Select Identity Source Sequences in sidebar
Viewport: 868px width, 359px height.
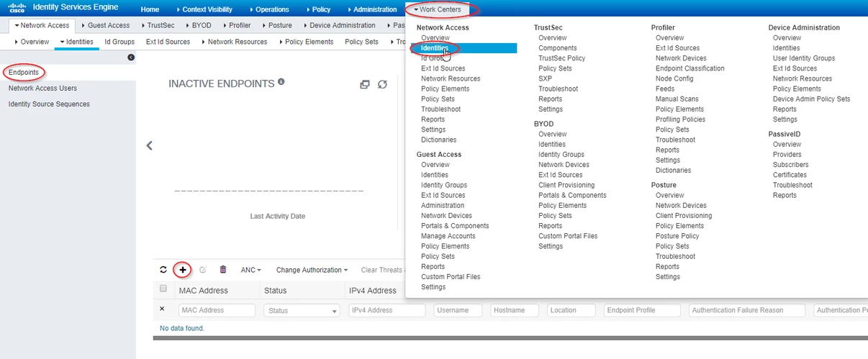49,104
